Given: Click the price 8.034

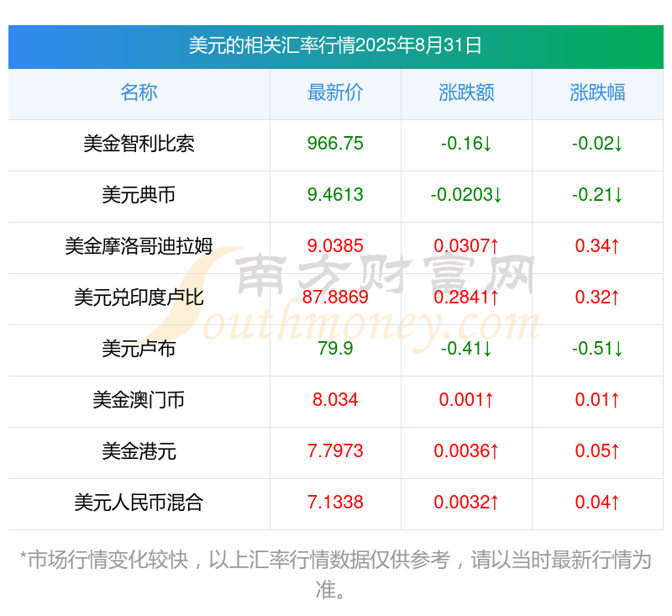Looking at the screenshot, I should (x=335, y=400).
